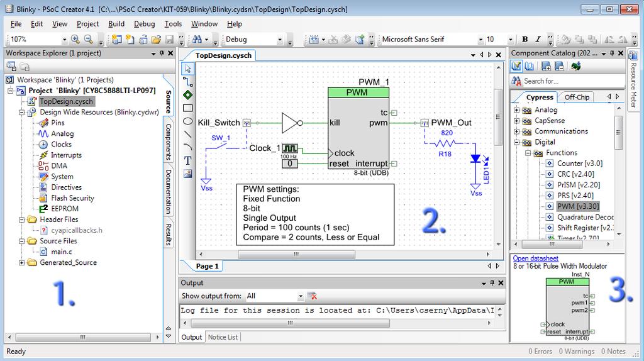The height and width of the screenshot is (361, 644).
Task: Select PWM [v3.30] in Component Catalog
Action: (x=578, y=206)
